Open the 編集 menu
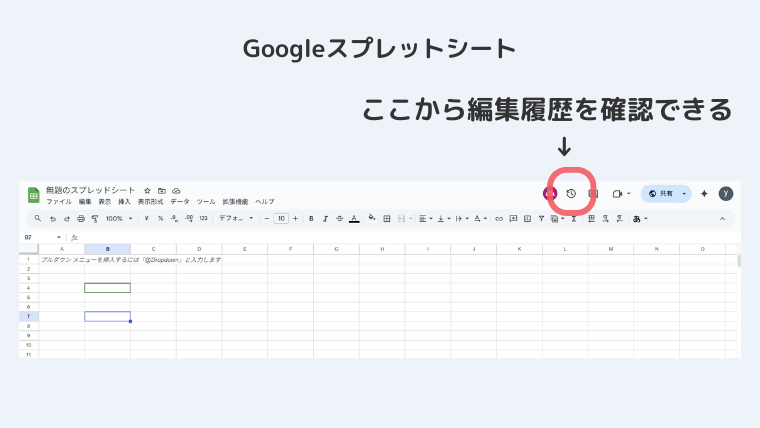Viewport: 760px width, 428px height. (x=85, y=202)
